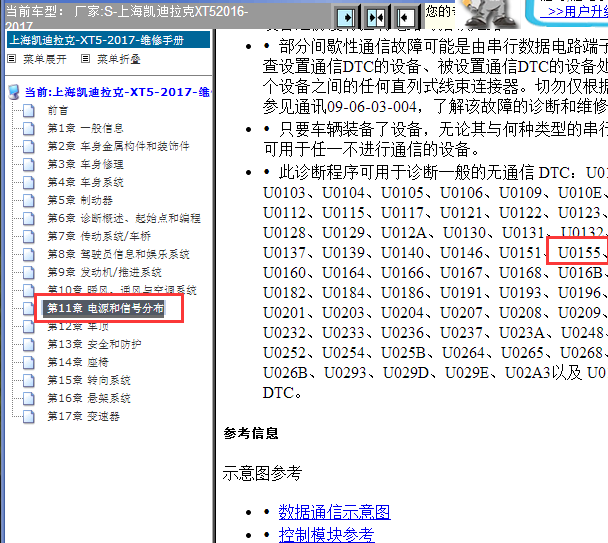Open 第13章 安全和防护
This screenshot has width=608, height=543.
[94, 344]
